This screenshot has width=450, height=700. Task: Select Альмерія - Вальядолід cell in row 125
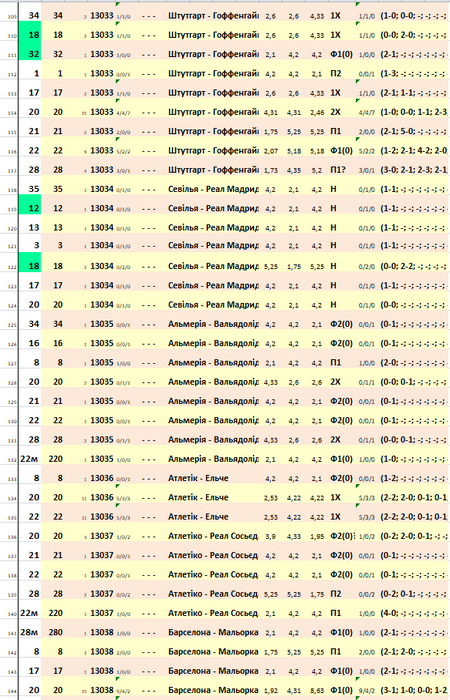[x=213, y=324]
